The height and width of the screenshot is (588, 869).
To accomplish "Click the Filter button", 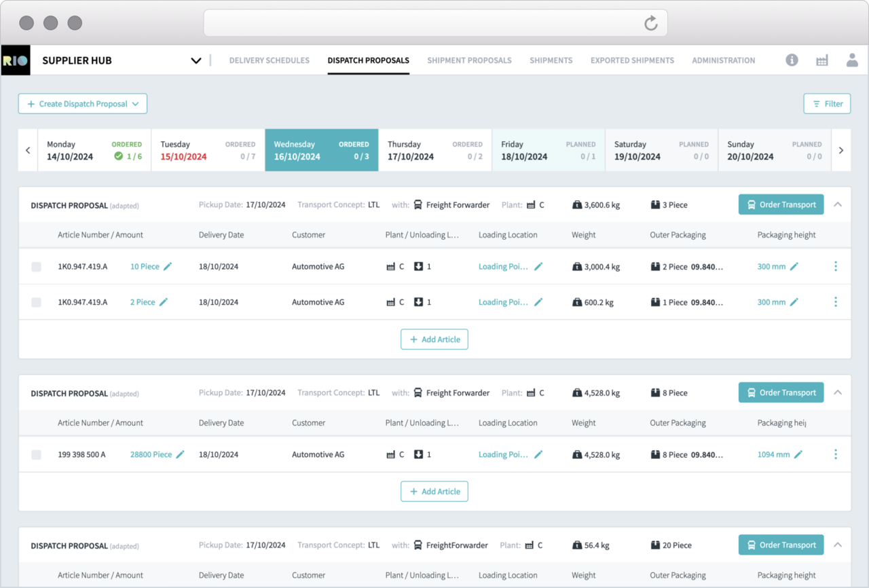I will point(827,104).
